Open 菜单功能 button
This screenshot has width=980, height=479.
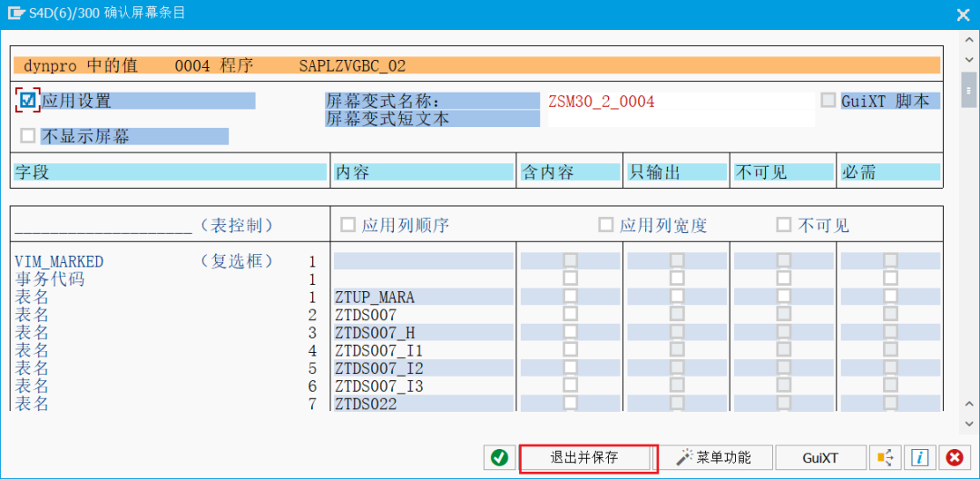tap(716, 458)
